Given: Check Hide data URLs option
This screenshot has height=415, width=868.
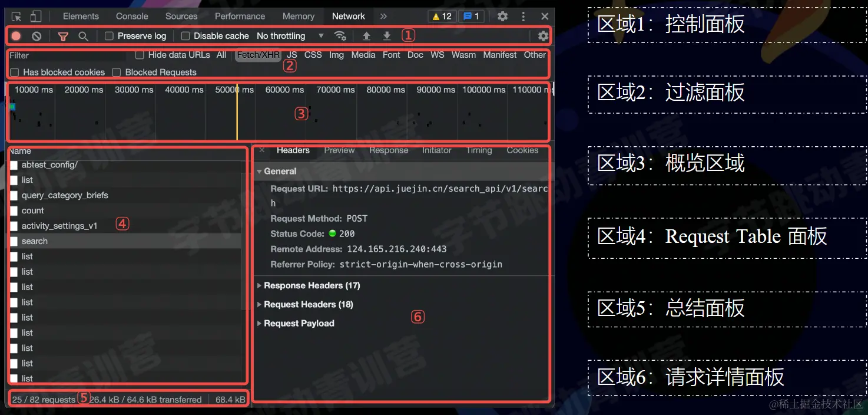Looking at the screenshot, I should (x=140, y=55).
